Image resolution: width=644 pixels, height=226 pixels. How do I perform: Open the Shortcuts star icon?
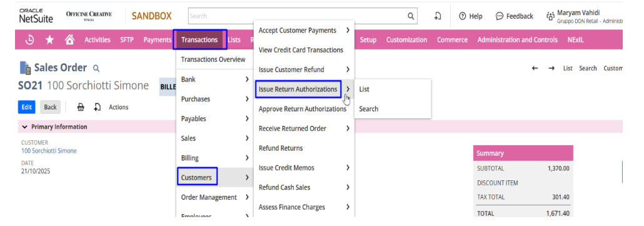click(x=49, y=40)
